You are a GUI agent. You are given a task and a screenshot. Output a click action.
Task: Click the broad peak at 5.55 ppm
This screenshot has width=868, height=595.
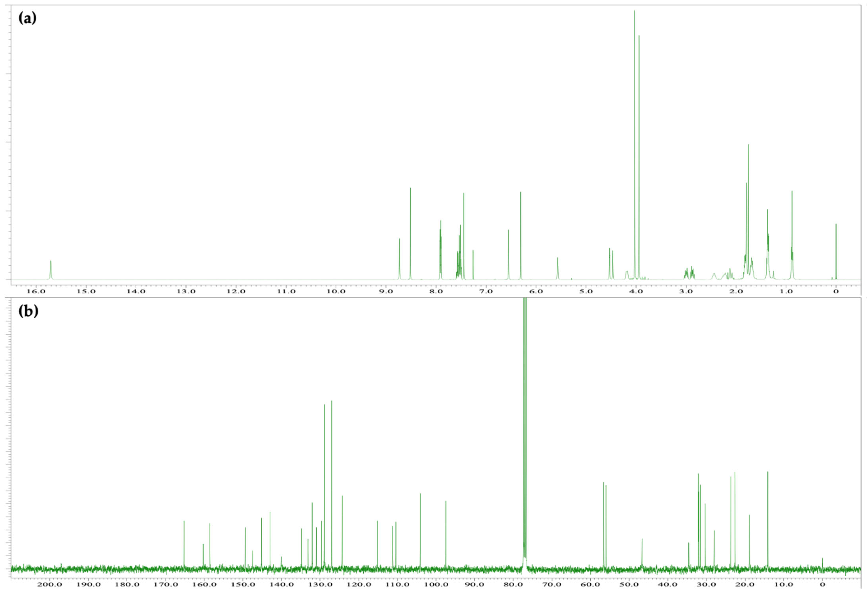(558, 268)
